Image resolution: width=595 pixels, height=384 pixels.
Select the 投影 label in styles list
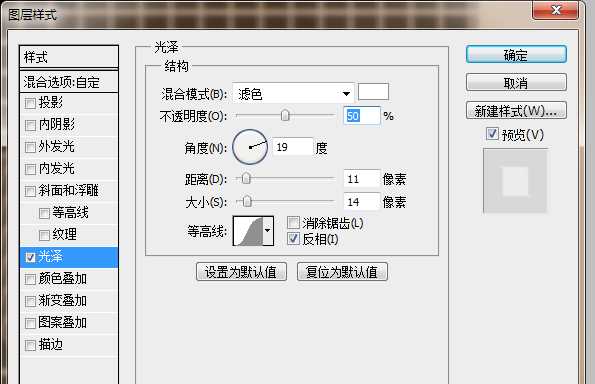tap(51, 102)
